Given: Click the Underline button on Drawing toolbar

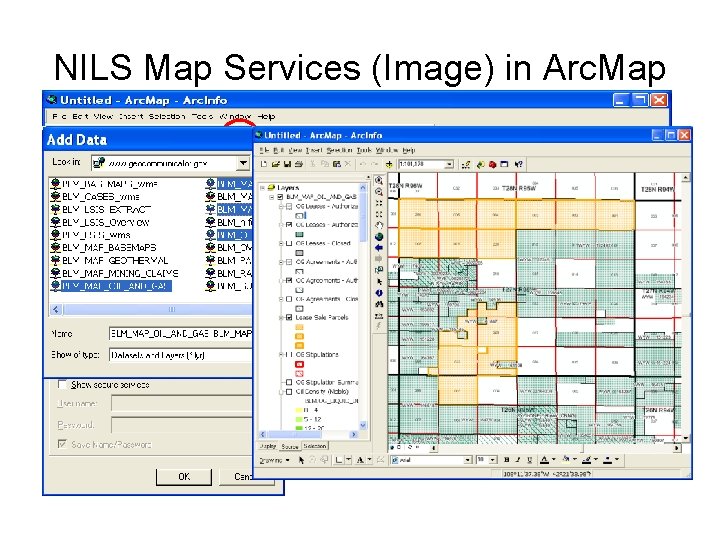Looking at the screenshot, I should (529, 460).
